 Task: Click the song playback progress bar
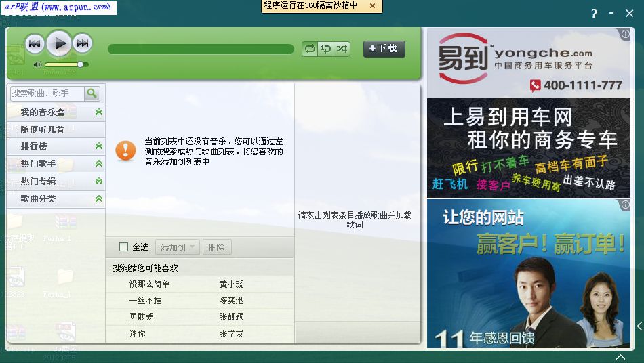(201, 49)
